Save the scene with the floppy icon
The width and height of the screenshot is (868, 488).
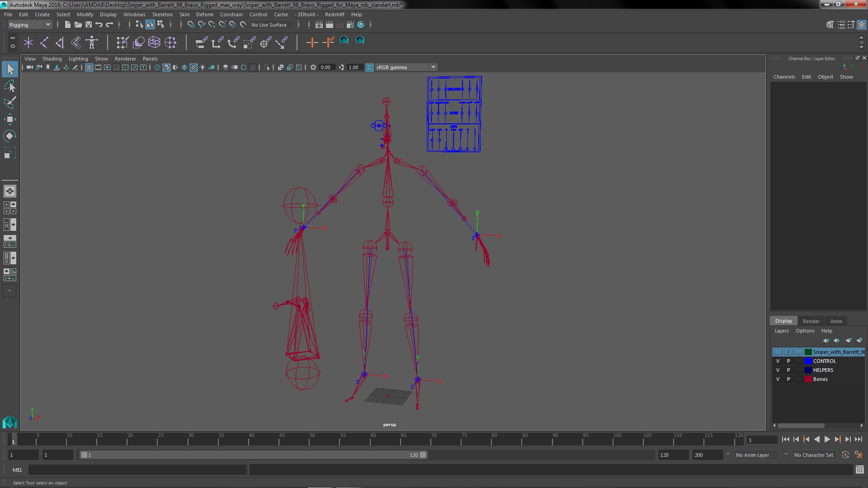click(89, 25)
